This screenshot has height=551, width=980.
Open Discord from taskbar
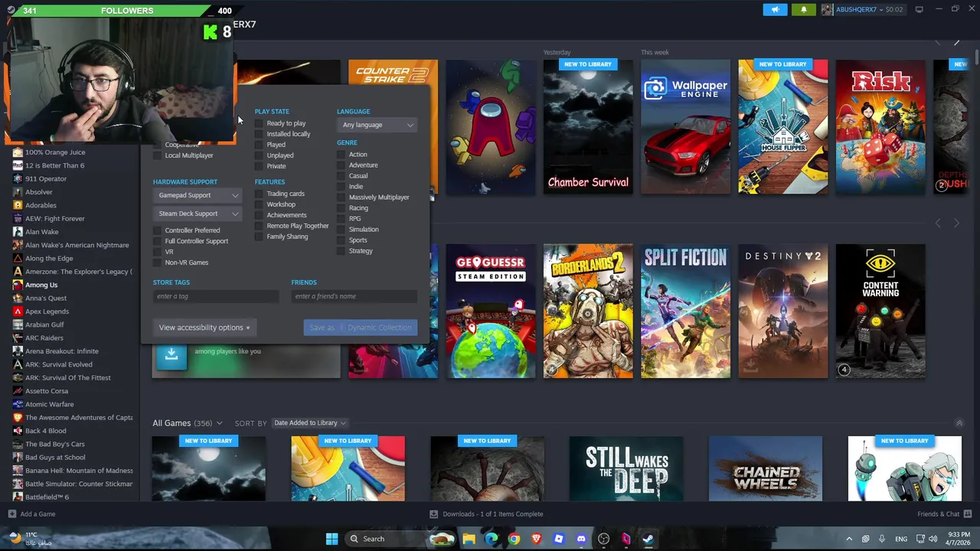(581, 539)
